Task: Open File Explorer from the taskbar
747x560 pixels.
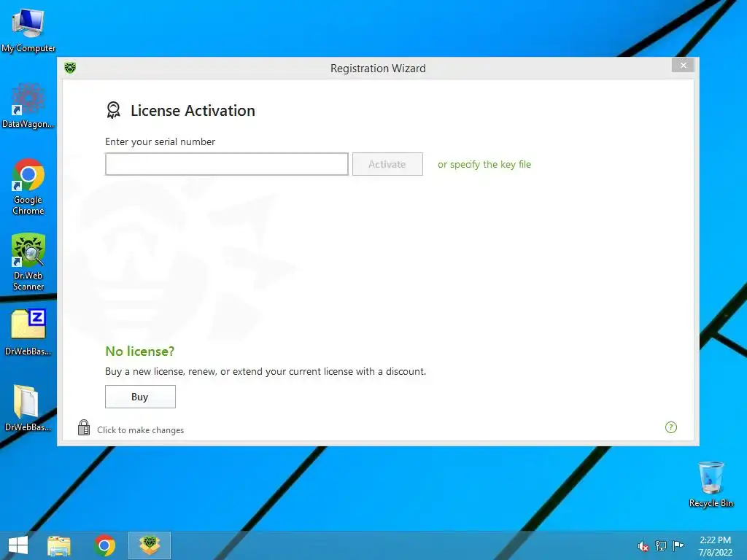Action: (x=59, y=545)
